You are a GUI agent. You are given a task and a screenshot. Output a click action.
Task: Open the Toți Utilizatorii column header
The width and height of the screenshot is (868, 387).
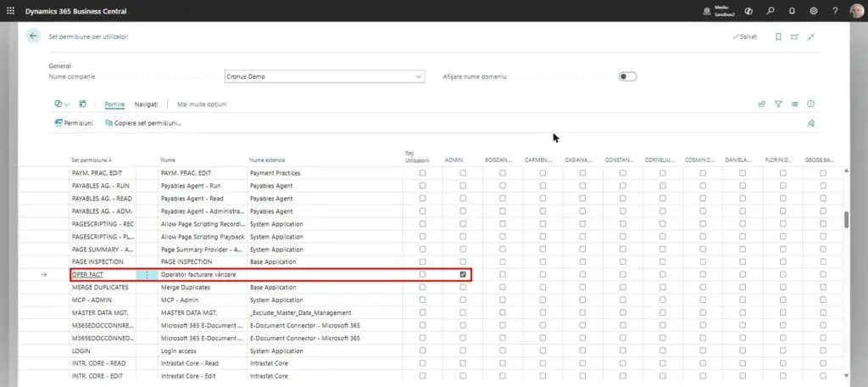coord(417,156)
